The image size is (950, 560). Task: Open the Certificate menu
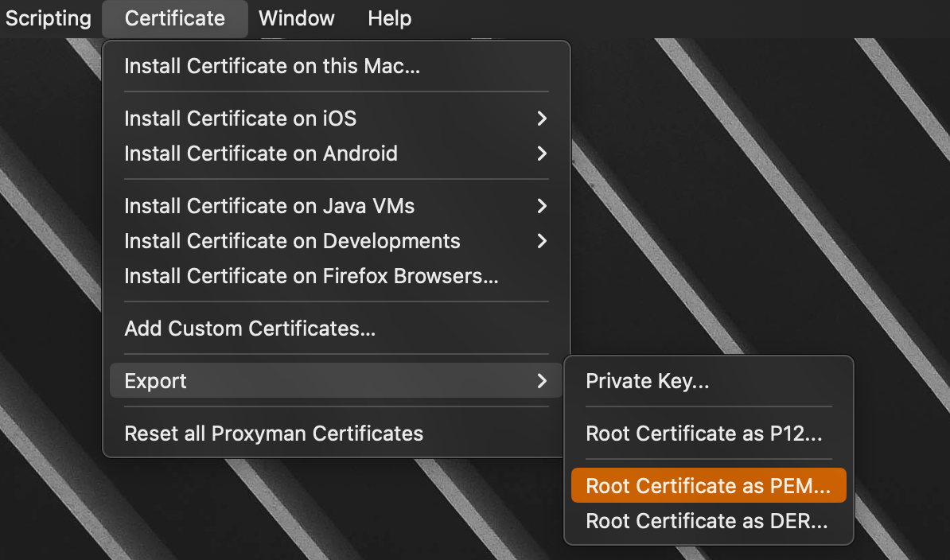click(174, 18)
